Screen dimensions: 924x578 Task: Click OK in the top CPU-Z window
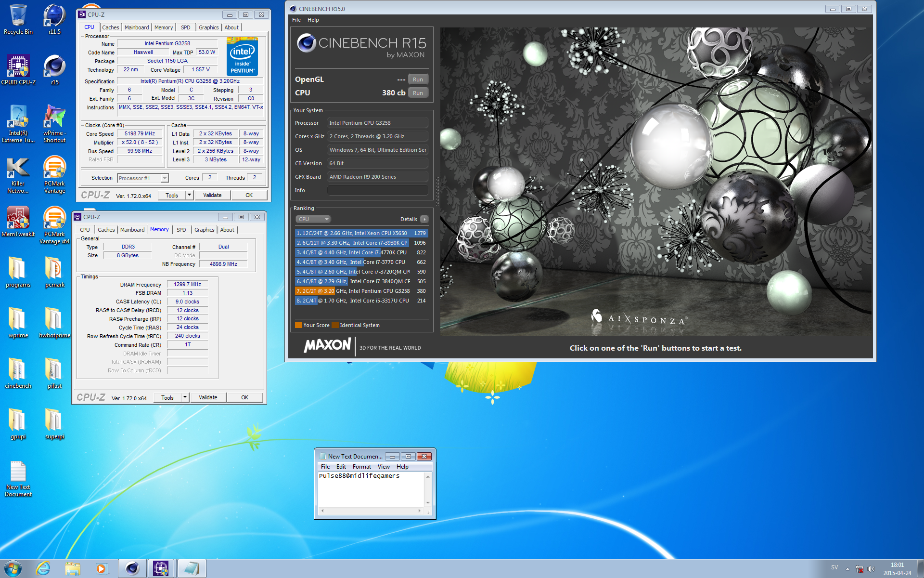249,195
